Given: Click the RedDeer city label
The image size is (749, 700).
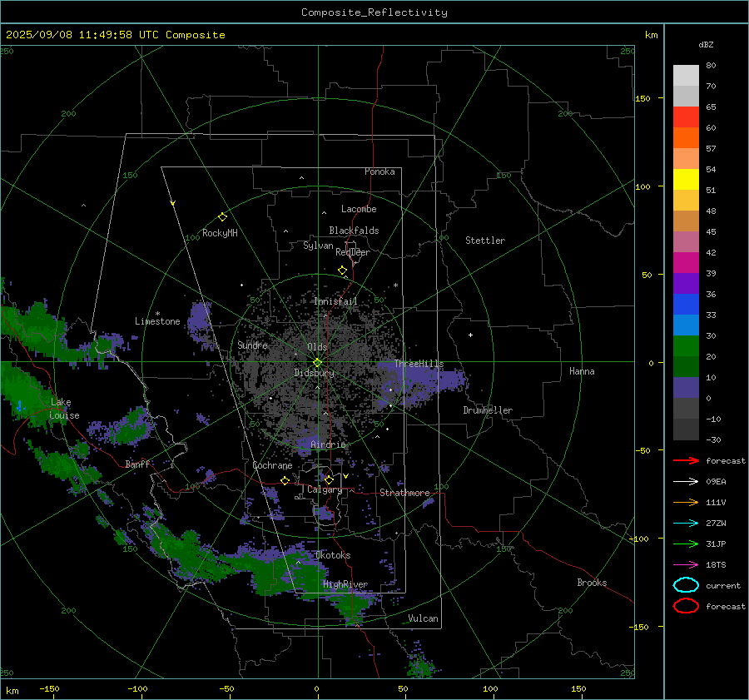Looking at the screenshot, I should click(x=353, y=252).
